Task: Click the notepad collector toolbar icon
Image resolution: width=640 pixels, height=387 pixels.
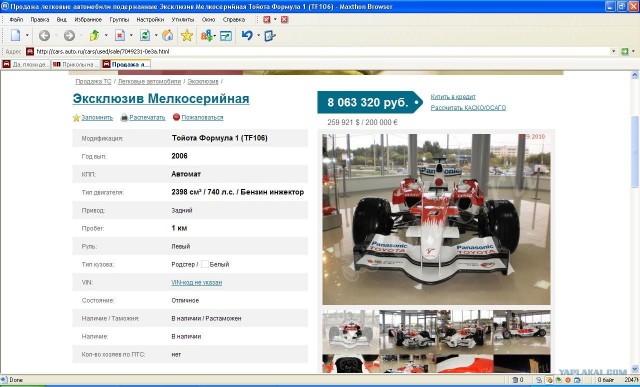Action: click(x=270, y=36)
